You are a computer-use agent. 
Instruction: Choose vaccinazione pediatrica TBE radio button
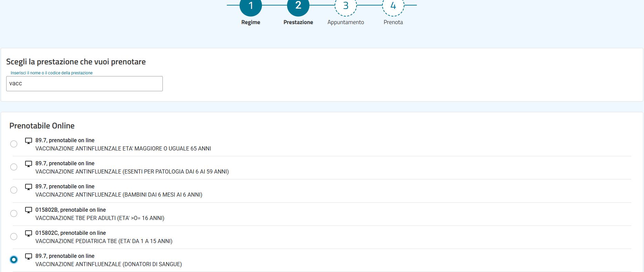click(14, 237)
